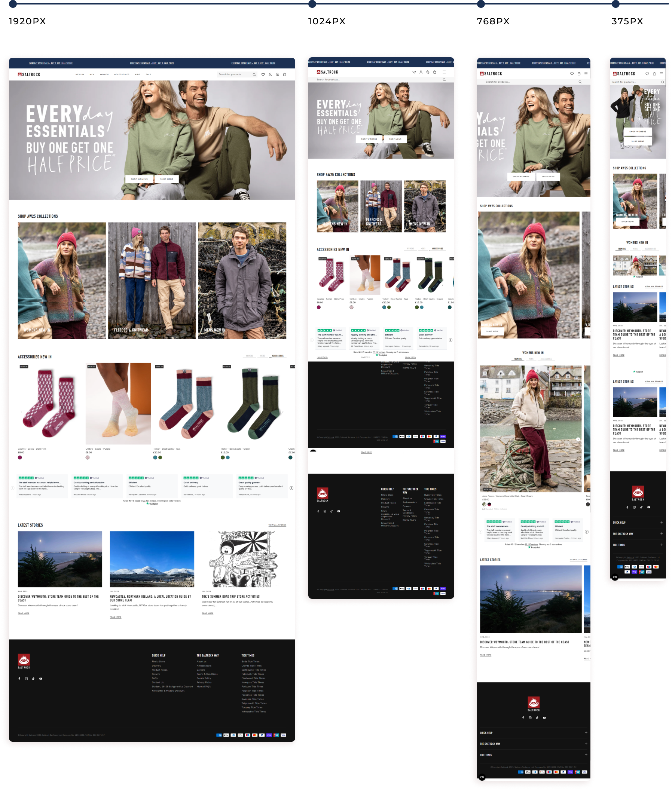The width and height of the screenshot is (672, 790).
Task: Open the TikTok icon in the footer
Action: [34, 679]
